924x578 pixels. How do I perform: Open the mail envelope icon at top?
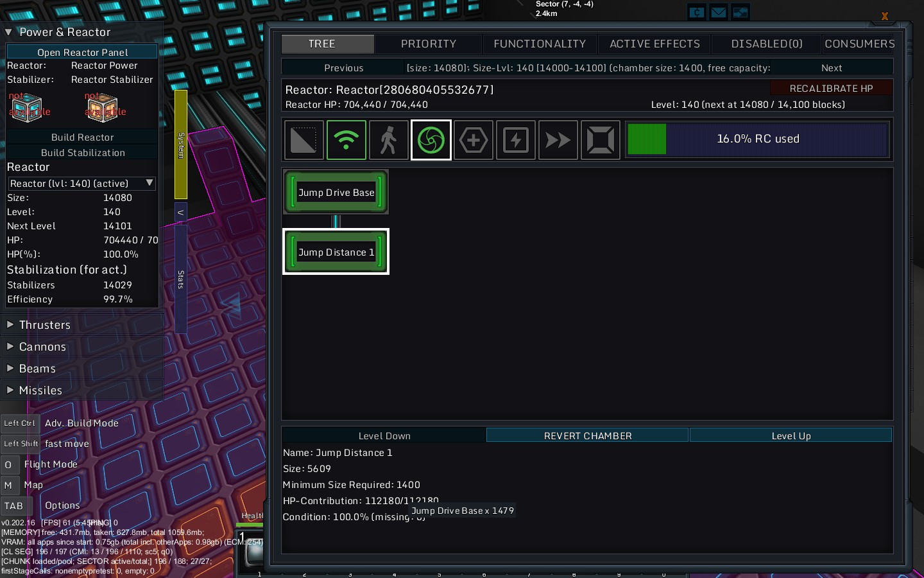(719, 12)
